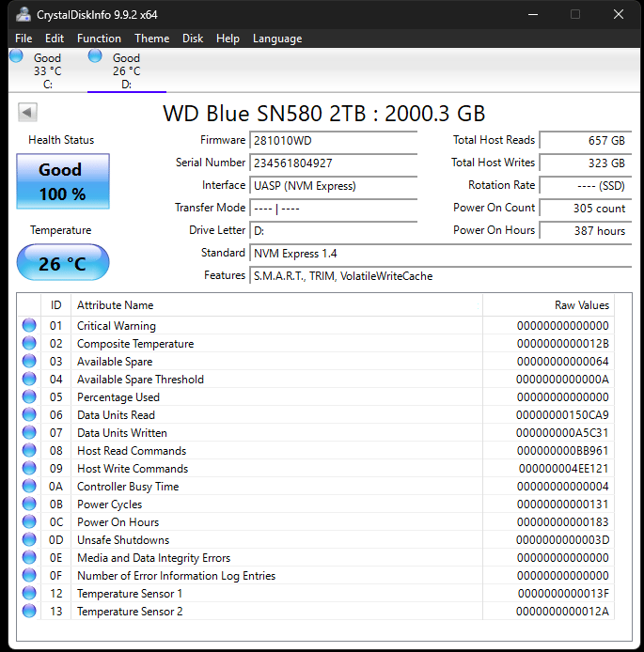Open the Disk menu

[x=193, y=39]
